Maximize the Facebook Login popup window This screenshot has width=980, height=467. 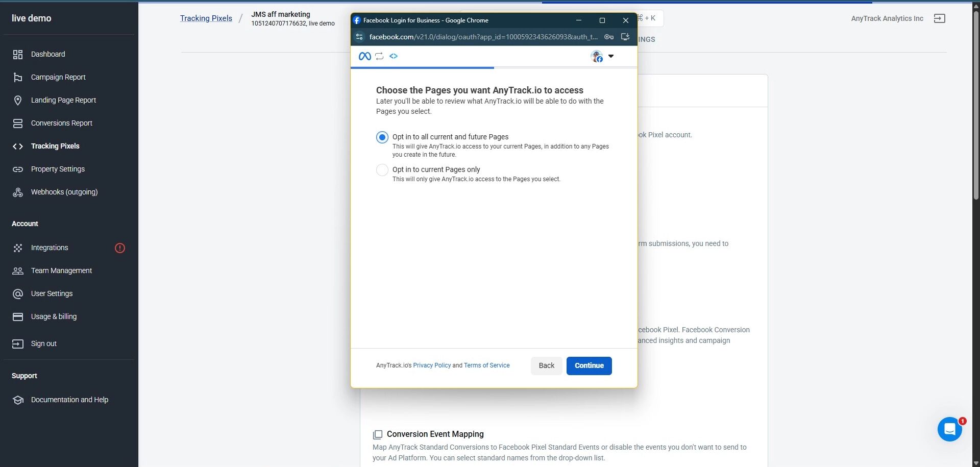point(602,20)
